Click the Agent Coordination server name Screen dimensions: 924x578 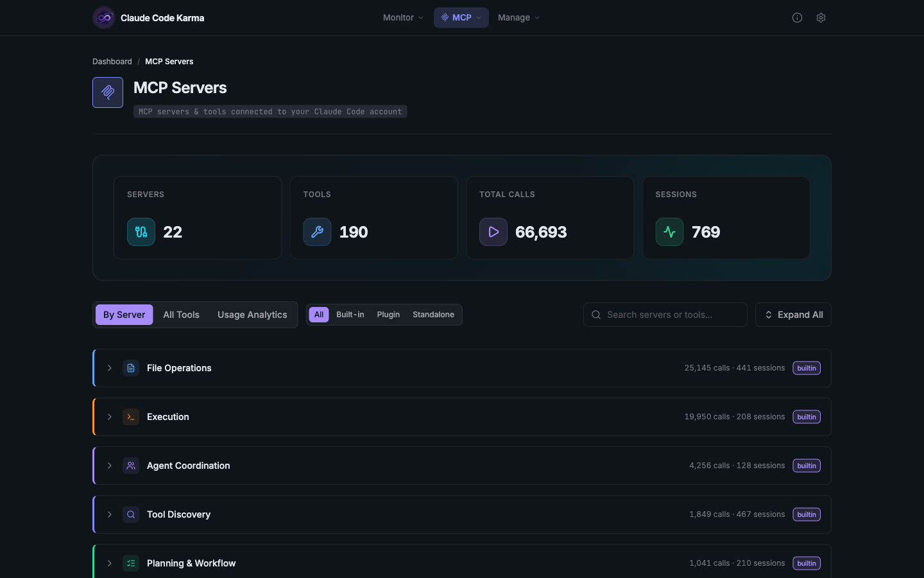coord(189,466)
